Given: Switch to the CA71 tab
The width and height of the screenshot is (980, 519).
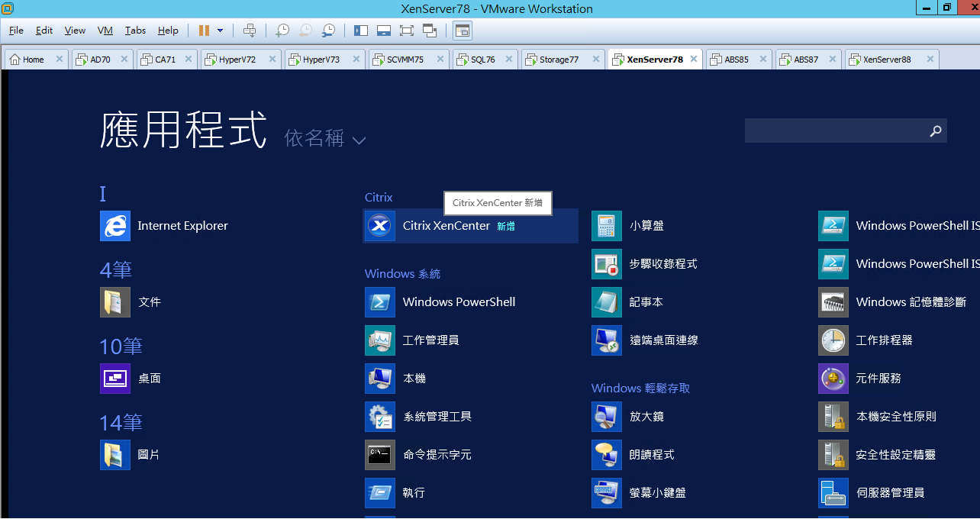Looking at the screenshot, I should [166, 60].
